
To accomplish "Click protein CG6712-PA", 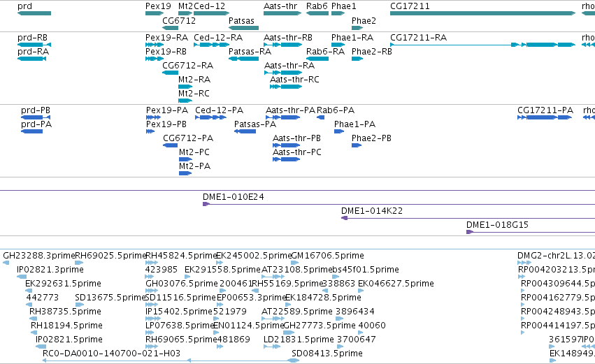I will tap(188, 138).
